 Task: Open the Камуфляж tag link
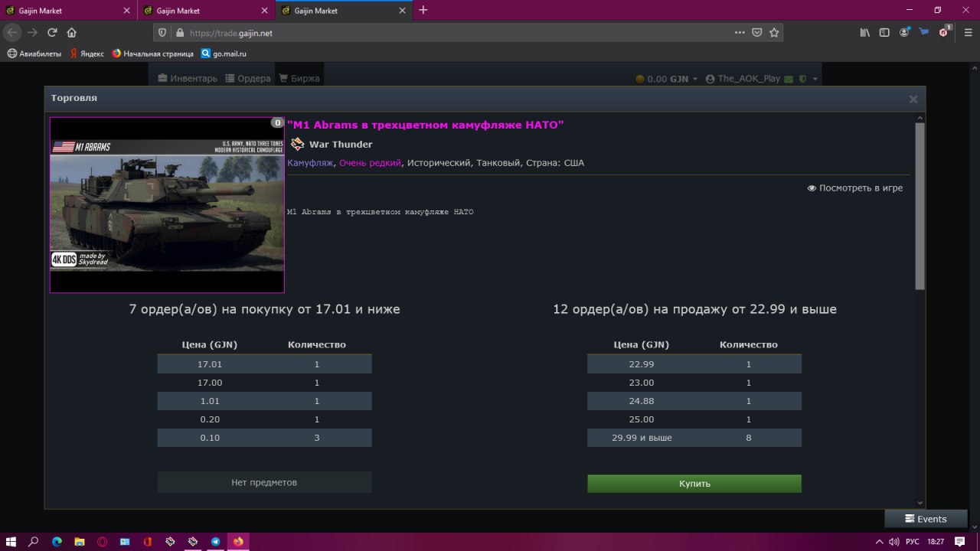tap(310, 163)
